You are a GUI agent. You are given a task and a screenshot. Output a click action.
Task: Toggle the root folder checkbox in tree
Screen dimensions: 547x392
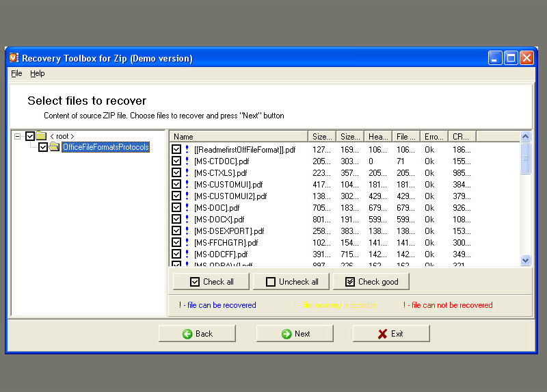tap(30, 135)
